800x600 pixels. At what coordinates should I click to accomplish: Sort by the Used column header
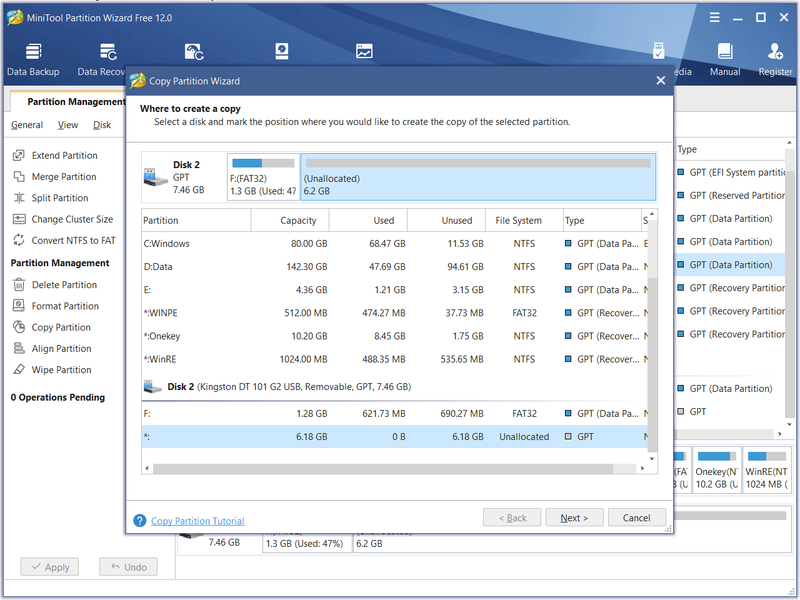pos(368,220)
